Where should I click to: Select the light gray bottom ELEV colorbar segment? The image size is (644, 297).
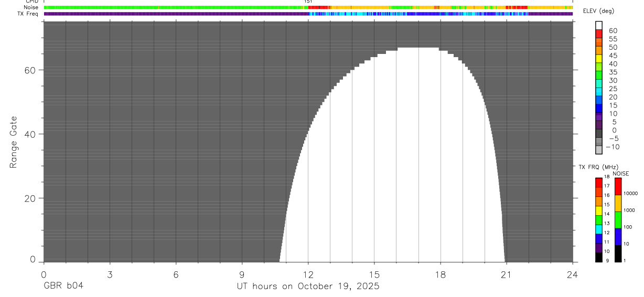pyautogui.click(x=599, y=149)
